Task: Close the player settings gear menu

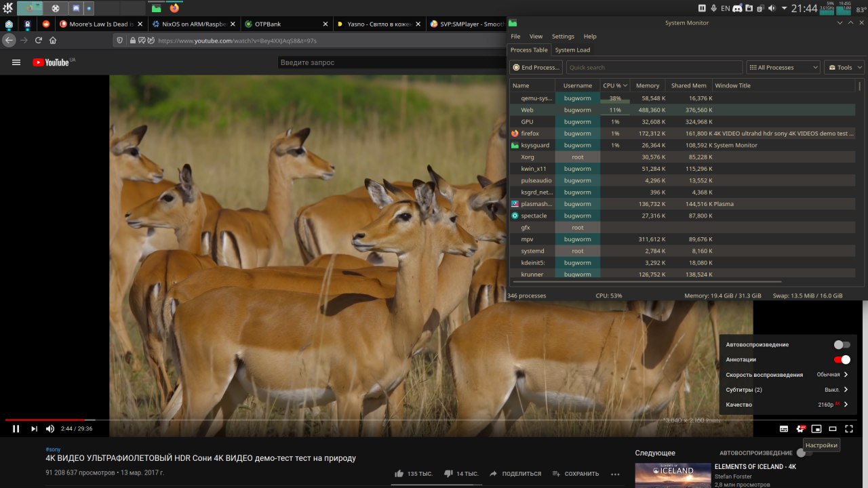Action: click(x=801, y=428)
